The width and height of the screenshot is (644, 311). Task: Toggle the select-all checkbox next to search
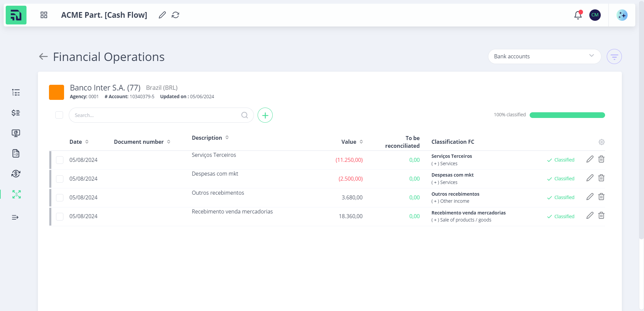click(59, 115)
